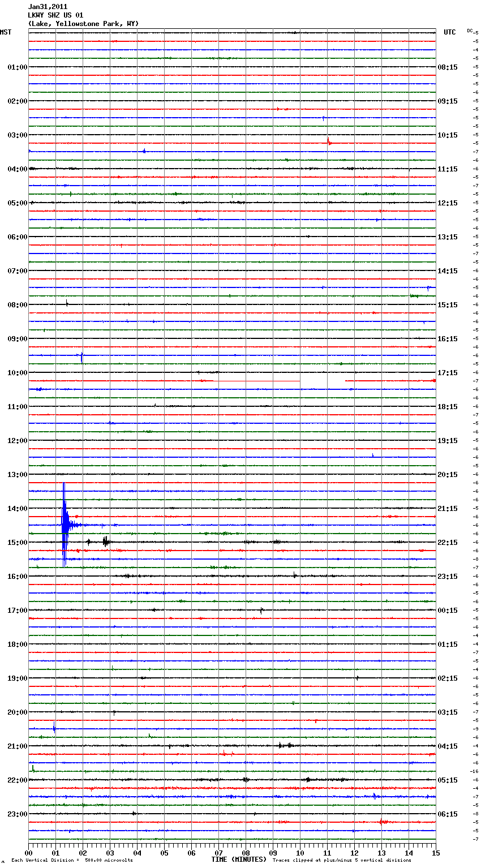Click the 04:15 UTC time label
Image resolution: width=481 pixels, height=868 pixels.
point(448,746)
